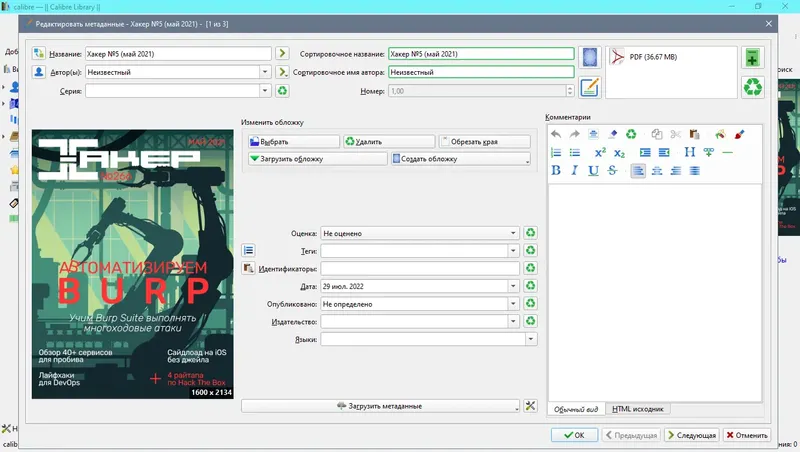Increase indentation in comments
The image size is (800, 452).
point(645,153)
